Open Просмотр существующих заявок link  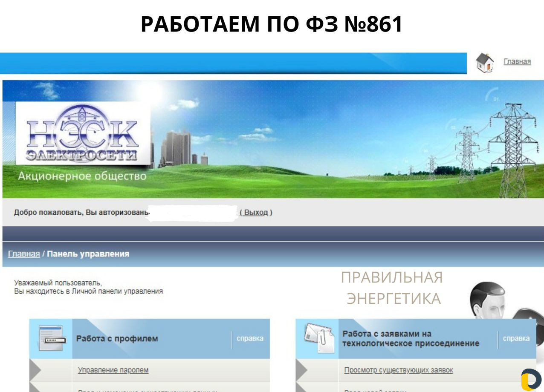pyautogui.click(x=398, y=370)
